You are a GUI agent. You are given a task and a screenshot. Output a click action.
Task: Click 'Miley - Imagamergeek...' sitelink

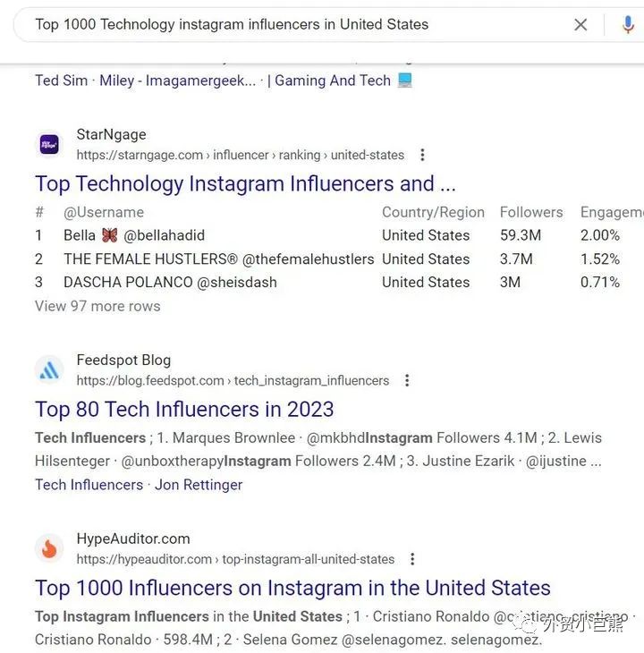click(177, 81)
